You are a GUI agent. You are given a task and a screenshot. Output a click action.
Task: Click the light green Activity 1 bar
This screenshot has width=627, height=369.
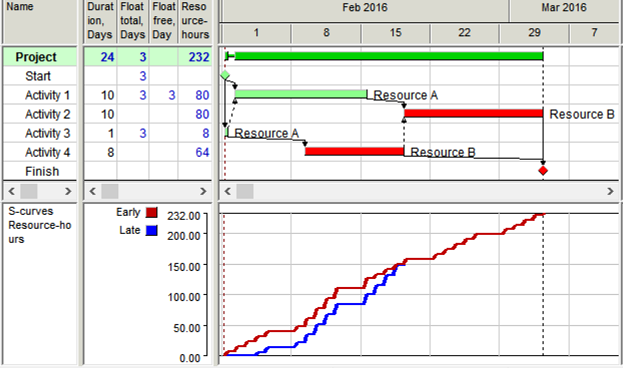[x=301, y=94]
